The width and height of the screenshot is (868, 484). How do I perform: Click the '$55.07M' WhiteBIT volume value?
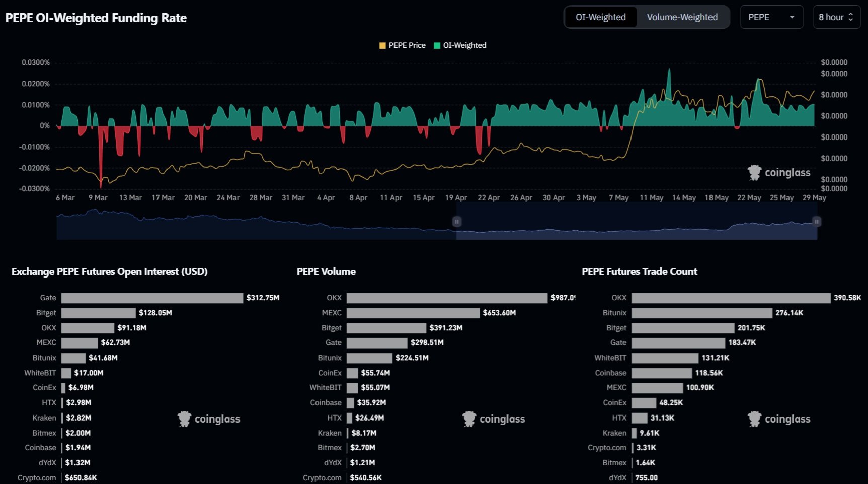tap(375, 388)
